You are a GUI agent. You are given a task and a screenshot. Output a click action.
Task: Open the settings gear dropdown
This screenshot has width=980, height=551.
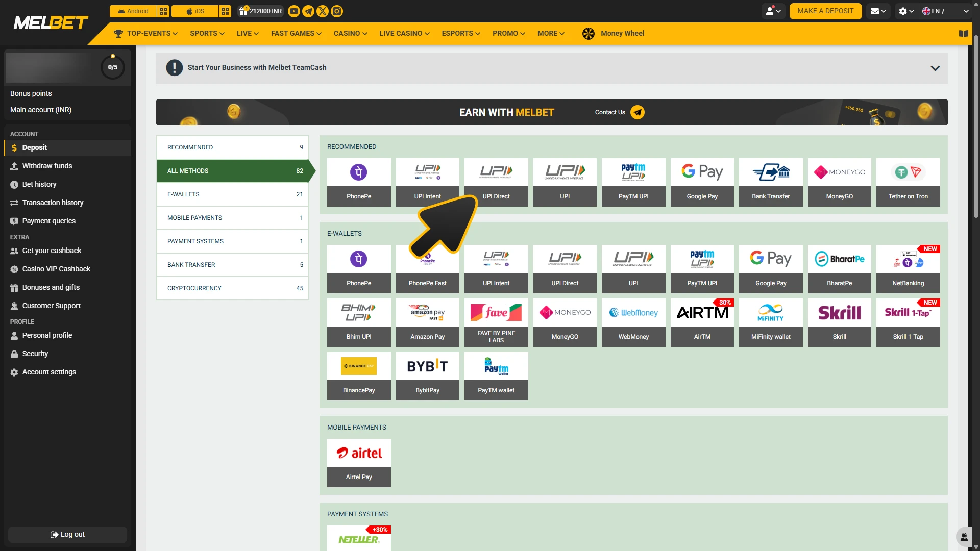tap(906, 11)
